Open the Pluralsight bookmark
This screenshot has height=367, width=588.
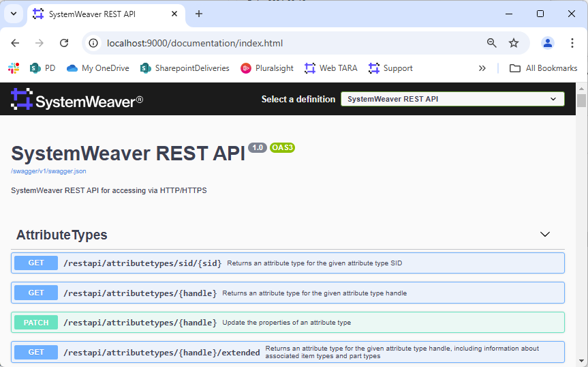coord(267,68)
